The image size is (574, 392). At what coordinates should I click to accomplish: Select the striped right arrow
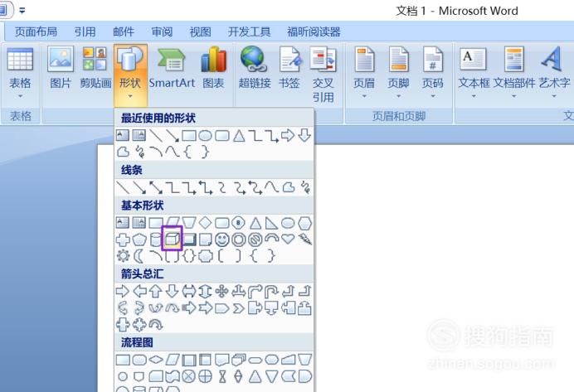[189, 308]
